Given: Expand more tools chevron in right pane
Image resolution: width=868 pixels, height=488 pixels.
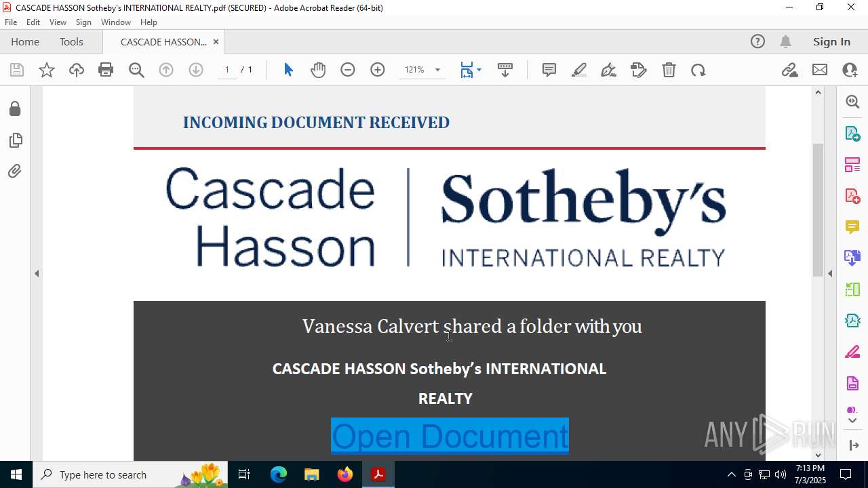Looking at the screenshot, I should (852, 421).
